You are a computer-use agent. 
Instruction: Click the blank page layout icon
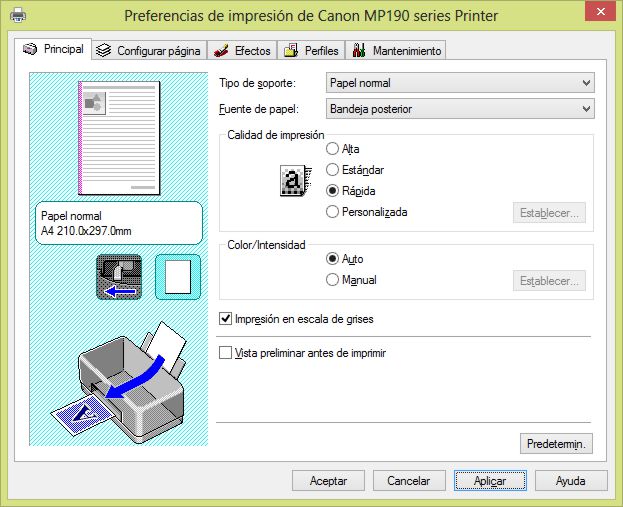pos(178,277)
